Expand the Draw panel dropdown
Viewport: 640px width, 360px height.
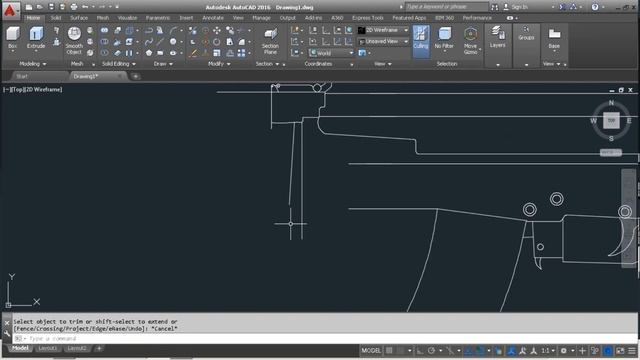point(163,64)
